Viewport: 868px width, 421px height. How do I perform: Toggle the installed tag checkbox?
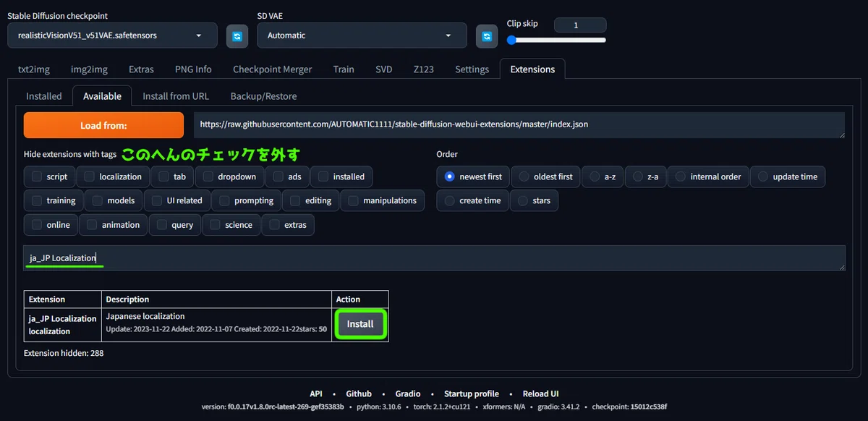323,177
